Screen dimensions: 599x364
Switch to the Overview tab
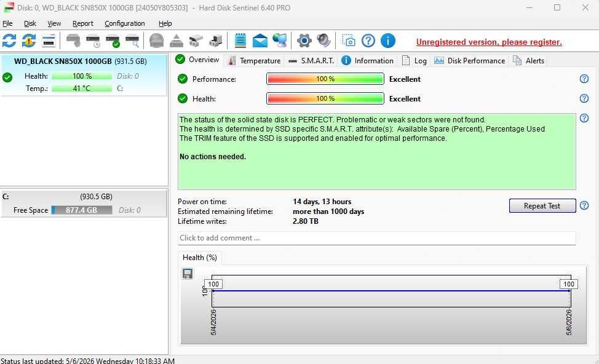[197, 60]
